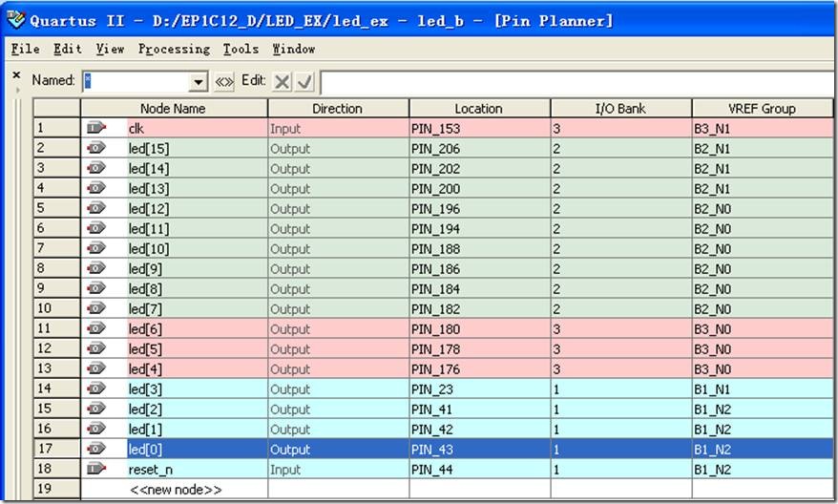
Task: Click the reset_n input pin icon
Action: (x=96, y=469)
